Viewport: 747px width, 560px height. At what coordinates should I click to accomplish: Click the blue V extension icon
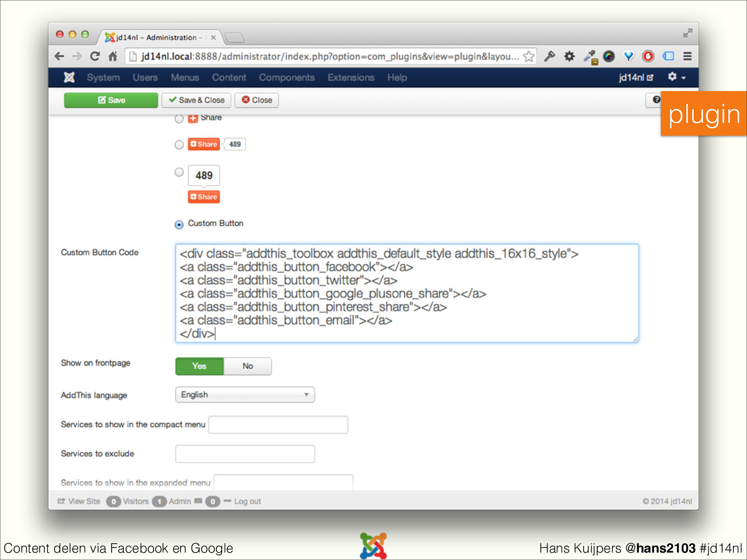tap(629, 56)
